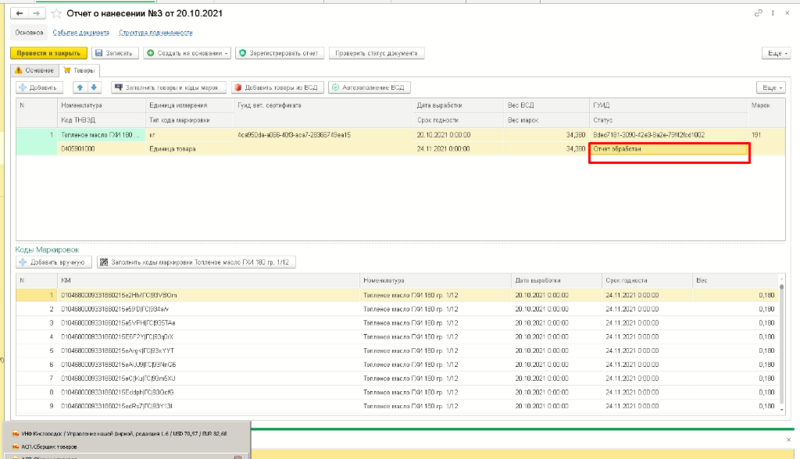Copy link to document via chain icon
This screenshot has width=800, height=459.
[758, 13]
